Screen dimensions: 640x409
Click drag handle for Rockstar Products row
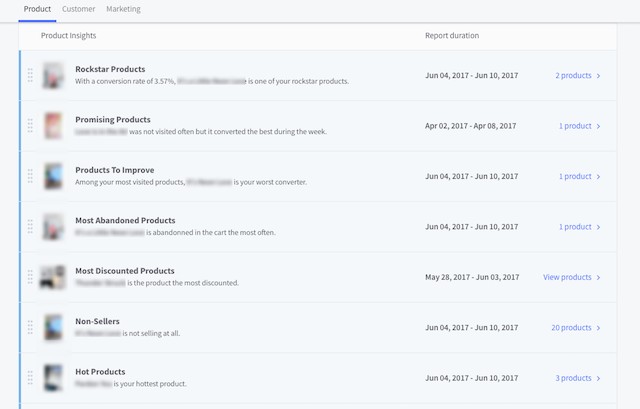pos(30,75)
